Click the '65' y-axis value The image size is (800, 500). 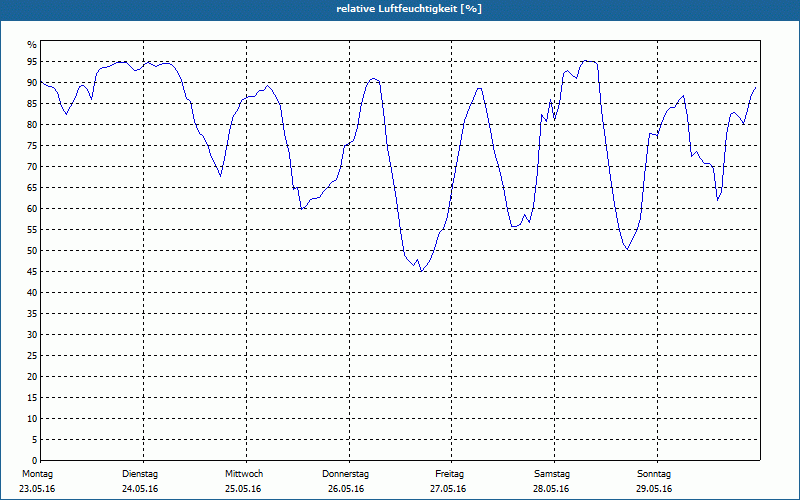pyautogui.click(x=32, y=188)
